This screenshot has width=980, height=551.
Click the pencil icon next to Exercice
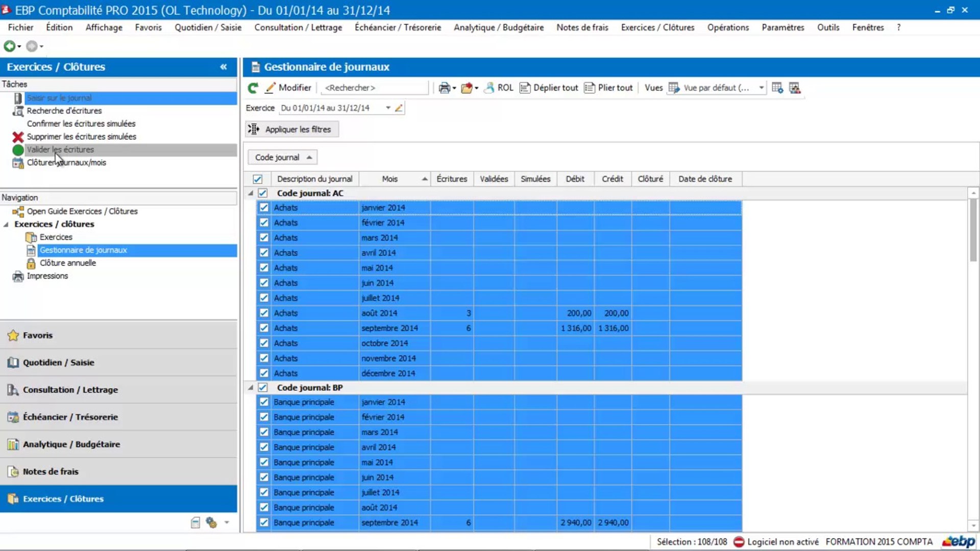pos(399,108)
